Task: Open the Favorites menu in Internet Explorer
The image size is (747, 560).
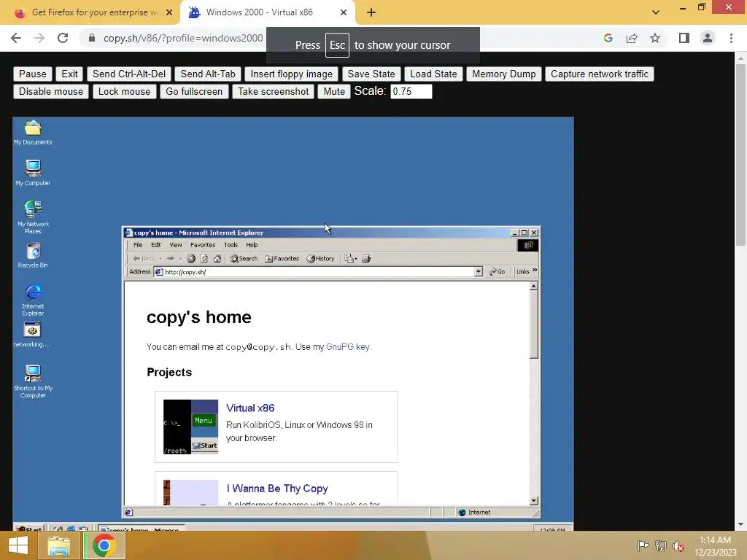Action: pos(203,245)
